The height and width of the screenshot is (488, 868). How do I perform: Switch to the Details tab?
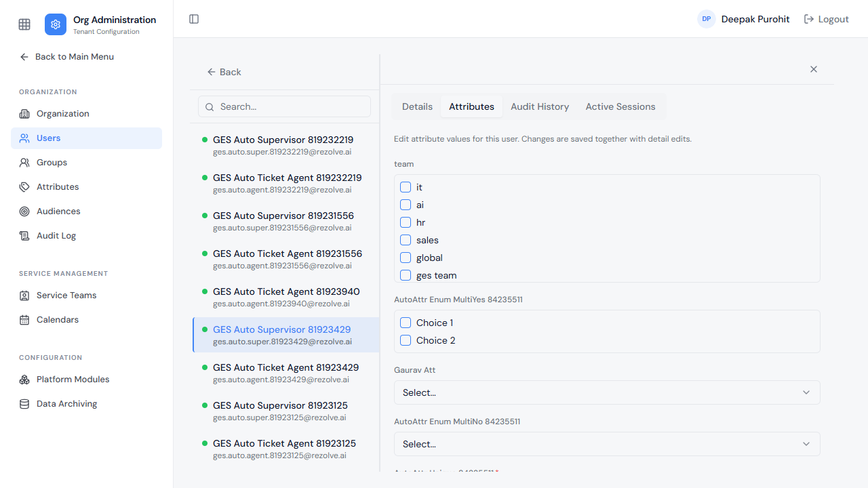pyautogui.click(x=417, y=106)
